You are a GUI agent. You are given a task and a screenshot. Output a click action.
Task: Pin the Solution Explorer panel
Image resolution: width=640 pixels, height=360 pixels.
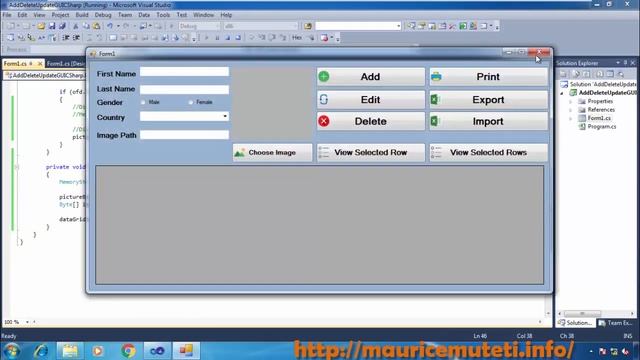click(x=625, y=63)
